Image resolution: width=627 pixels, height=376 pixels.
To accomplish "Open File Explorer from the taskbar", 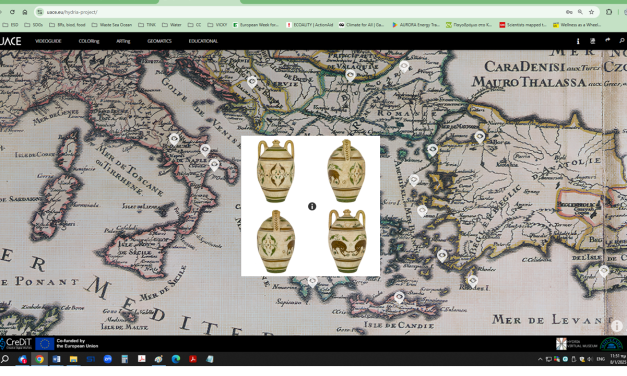I will (x=73, y=359).
